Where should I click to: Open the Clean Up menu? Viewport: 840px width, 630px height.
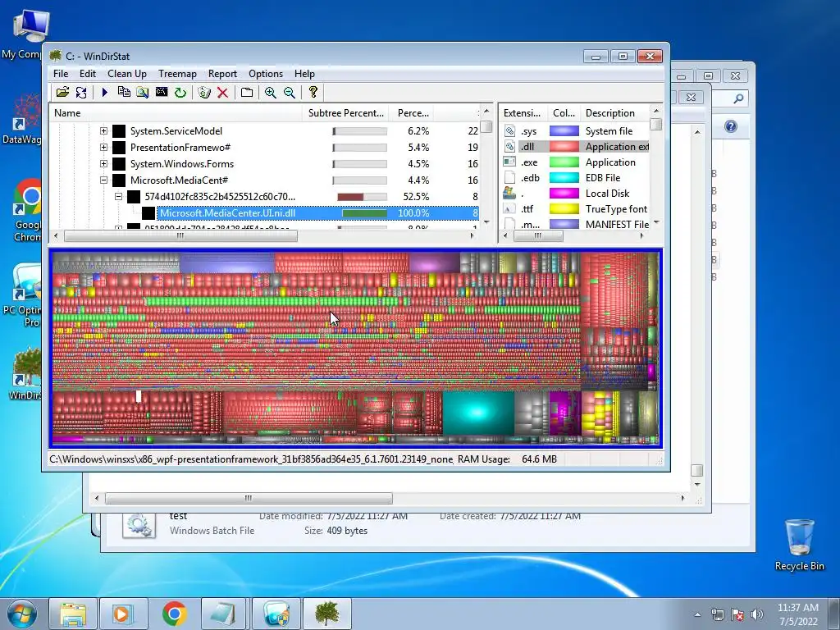point(127,74)
